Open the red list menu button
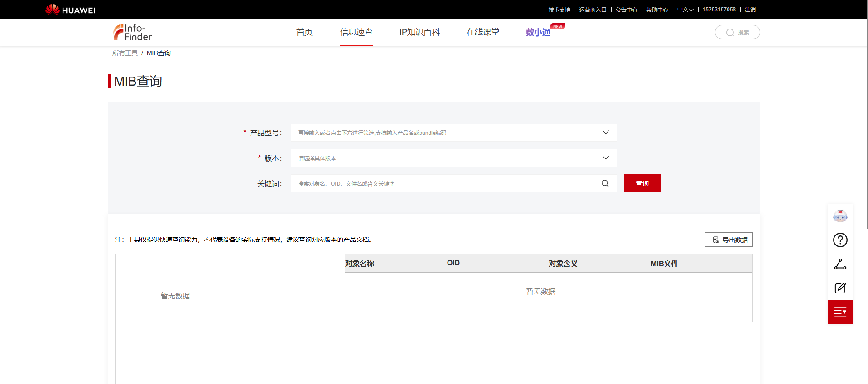Viewport: 868px width, 384px height. tap(840, 312)
